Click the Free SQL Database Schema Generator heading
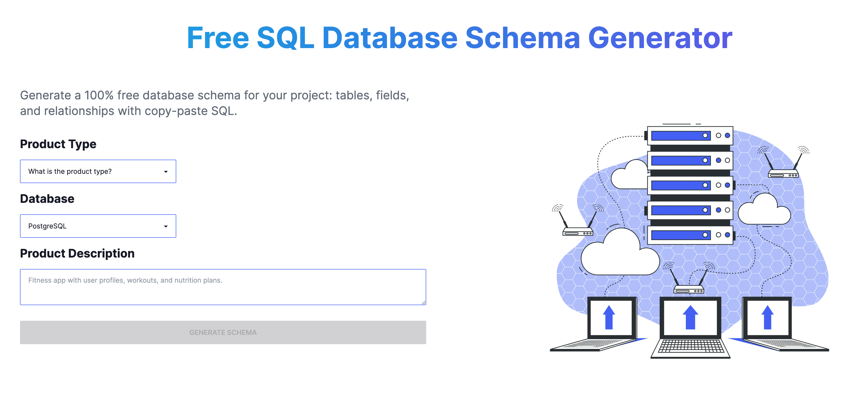 coord(459,38)
